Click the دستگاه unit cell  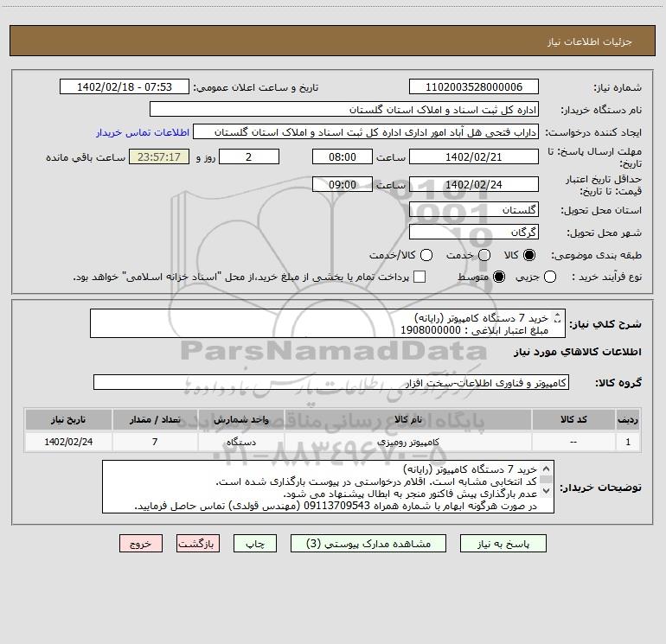[240, 442]
